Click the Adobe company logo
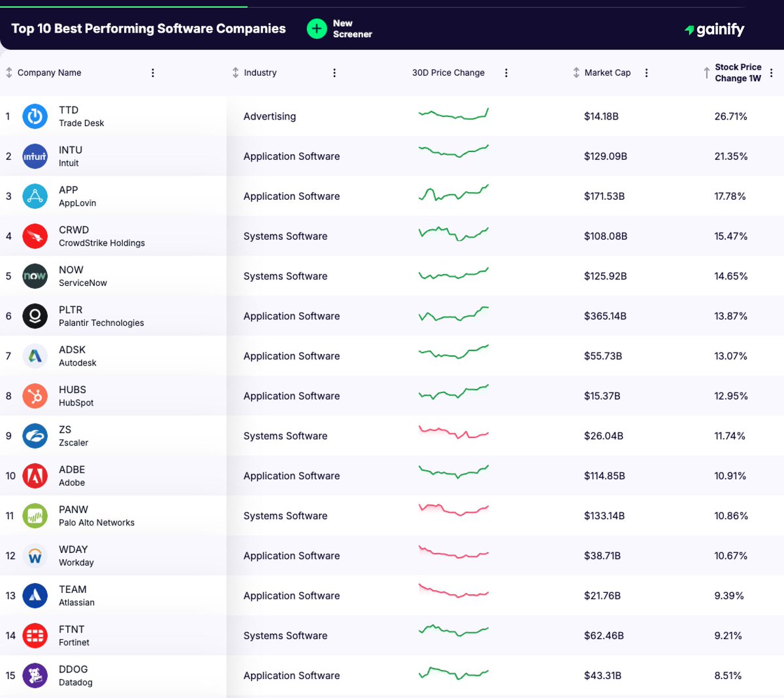 pos(35,475)
